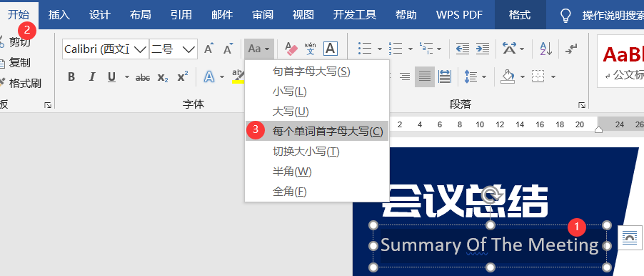644x276 pixels.
Task: Choose 大写(U) uppercase option
Action: [x=317, y=111]
